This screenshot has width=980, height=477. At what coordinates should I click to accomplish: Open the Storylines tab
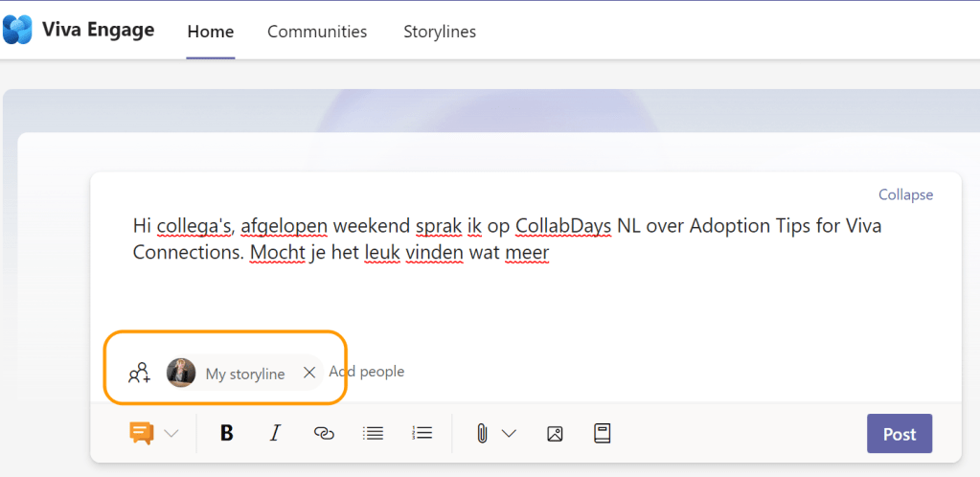pos(440,32)
